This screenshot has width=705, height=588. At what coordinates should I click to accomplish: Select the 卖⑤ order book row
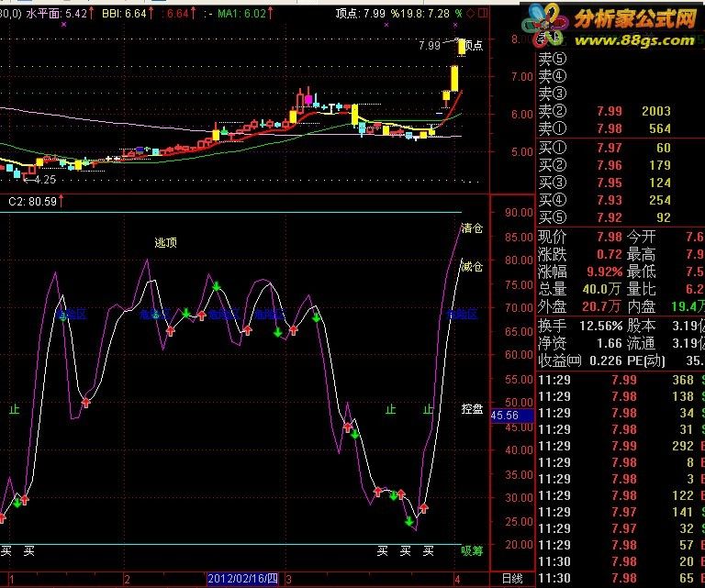(621, 59)
